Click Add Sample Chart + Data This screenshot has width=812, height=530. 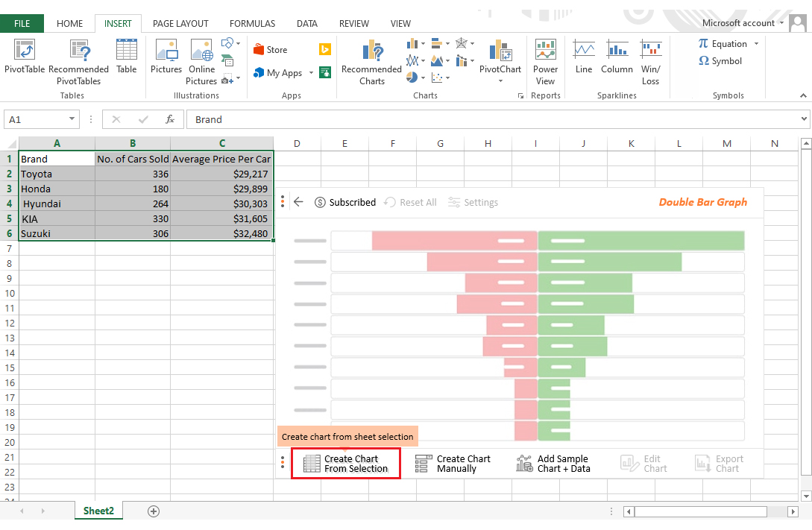pyautogui.click(x=553, y=464)
